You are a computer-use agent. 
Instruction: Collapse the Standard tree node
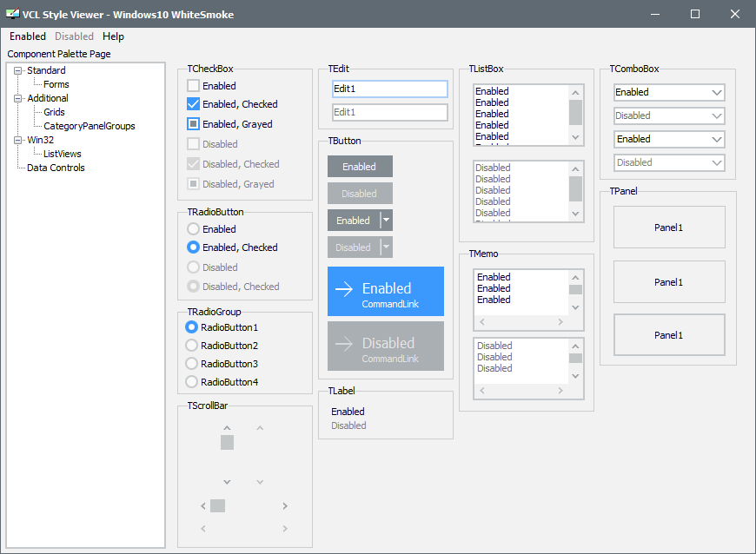click(x=18, y=70)
